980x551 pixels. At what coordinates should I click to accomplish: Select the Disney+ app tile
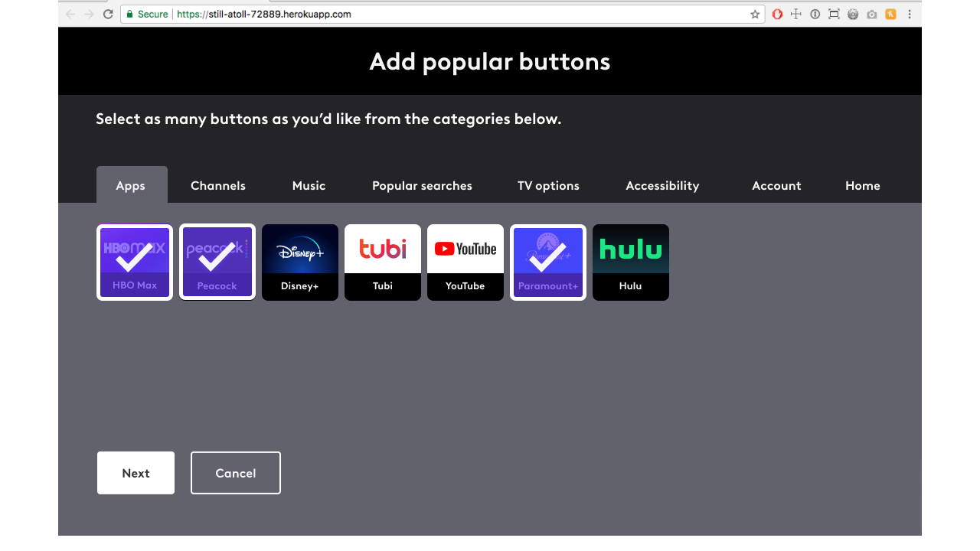pyautogui.click(x=300, y=262)
